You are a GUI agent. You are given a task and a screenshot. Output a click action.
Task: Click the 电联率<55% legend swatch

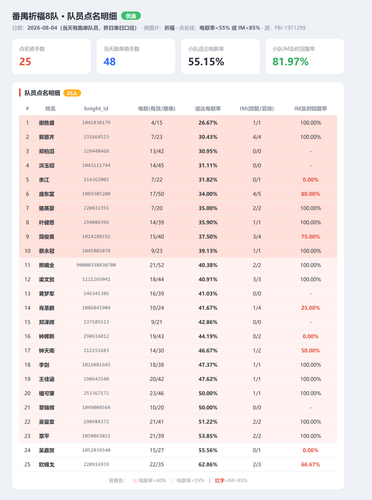point(173,481)
